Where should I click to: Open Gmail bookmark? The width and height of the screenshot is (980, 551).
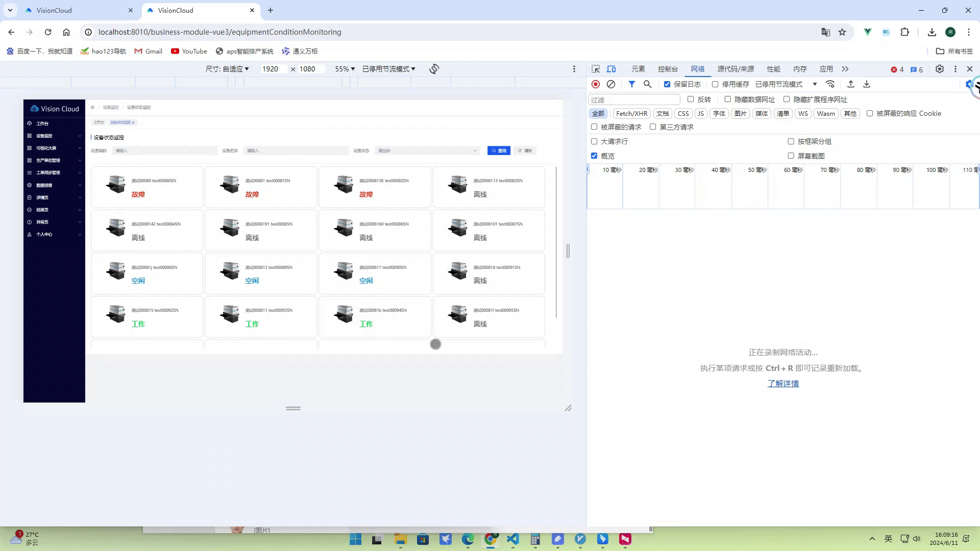click(x=148, y=51)
